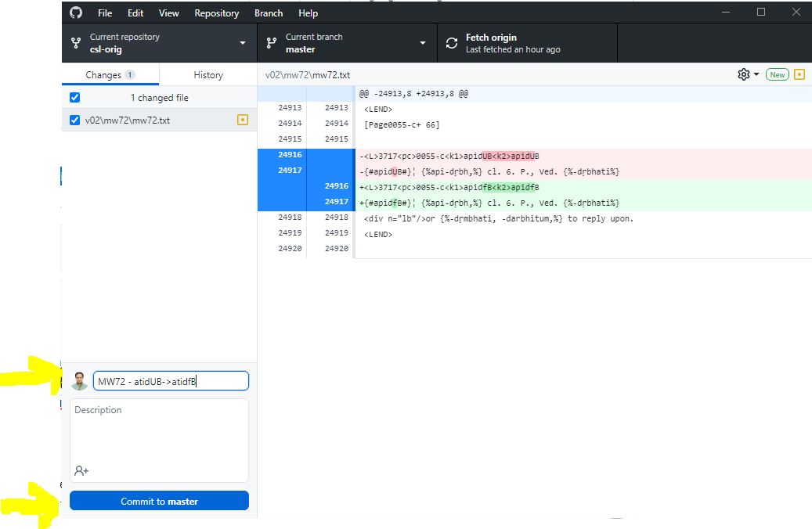
Task: Click the yellow file status icon above the diff
Action: tap(798, 74)
